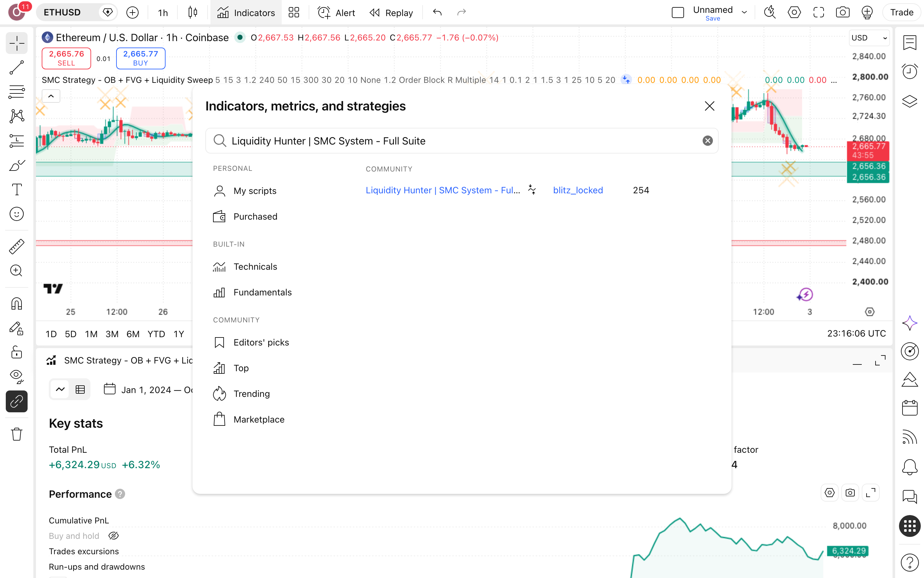The image size is (924, 578).
Task: Open the object tree layers icon
Action: pyautogui.click(x=910, y=101)
